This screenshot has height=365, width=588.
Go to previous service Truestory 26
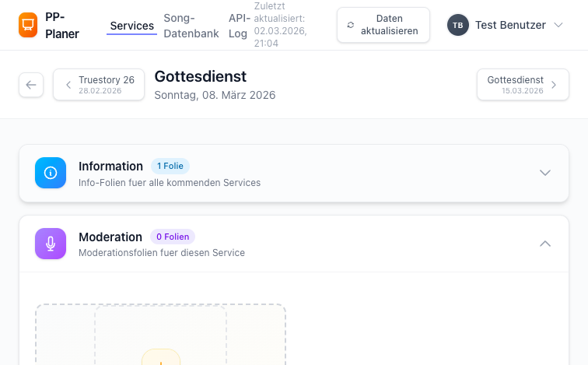click(99, 85)
